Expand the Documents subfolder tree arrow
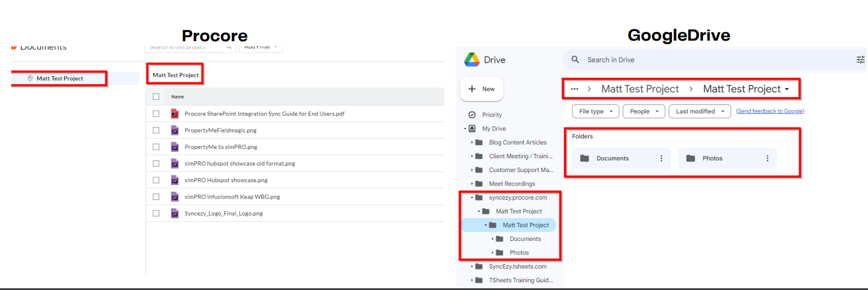Image resolution: width=868 pixels, height=290 pixels. tap(492, 239)
